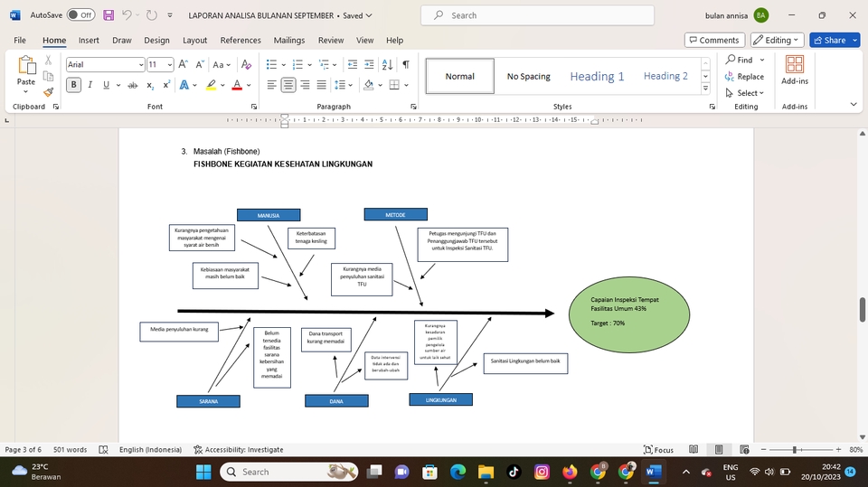Toggle Underline formatting
Viewport: 868px width, 487px height.
[x=106, y=85]
